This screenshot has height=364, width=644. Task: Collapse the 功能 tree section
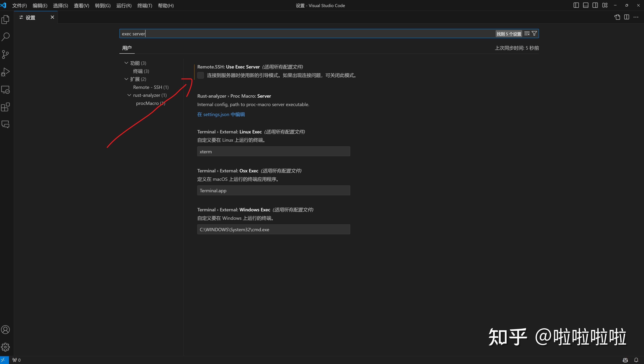pyautogui.click(x=126, y=63)
